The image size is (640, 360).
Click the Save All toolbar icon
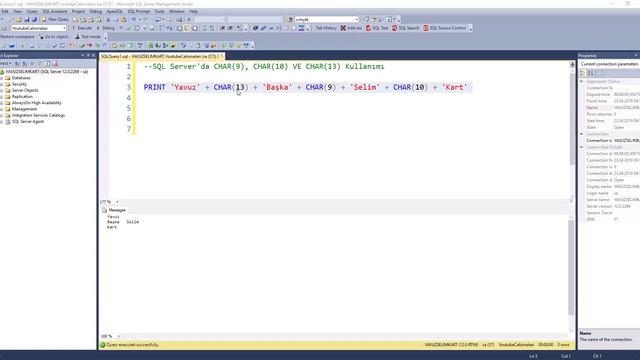pos(34,19)
